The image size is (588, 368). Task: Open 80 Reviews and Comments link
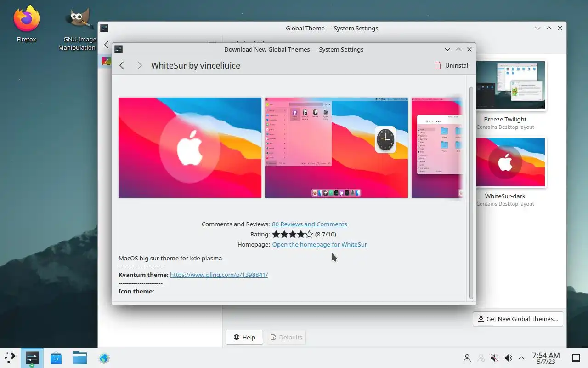pos(310,224)
